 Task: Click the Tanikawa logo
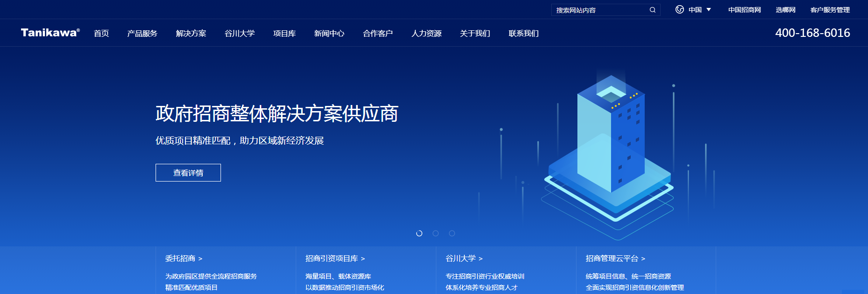50,33
